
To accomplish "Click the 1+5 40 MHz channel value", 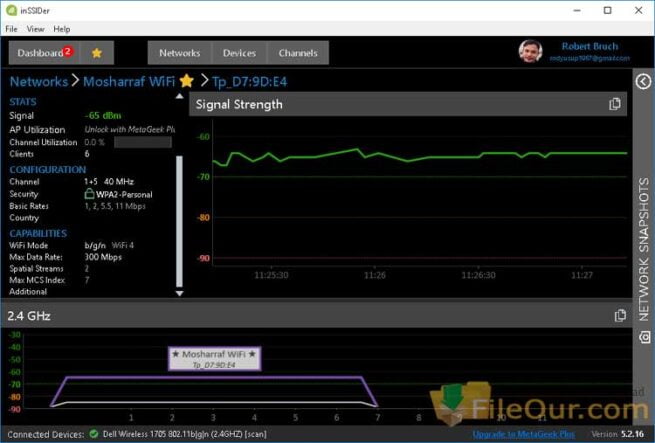I will coord(109,181).
